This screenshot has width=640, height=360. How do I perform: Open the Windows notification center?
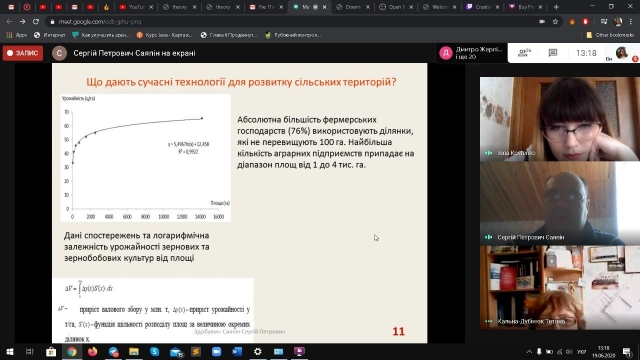[627, 351]
